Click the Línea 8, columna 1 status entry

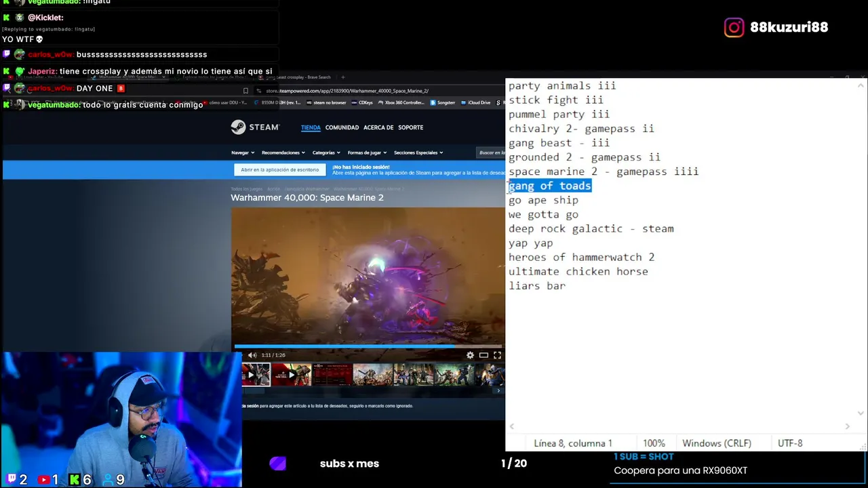[x=573, y=443]
